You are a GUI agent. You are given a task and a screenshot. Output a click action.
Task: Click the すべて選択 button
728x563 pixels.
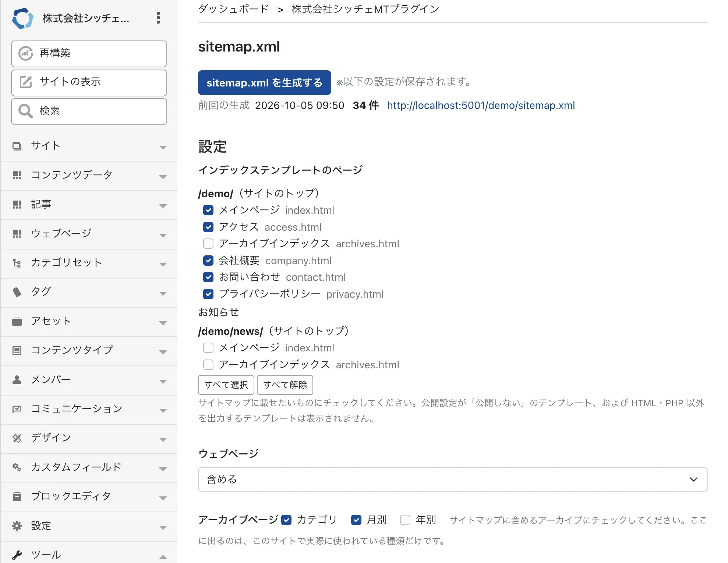[226, 385]
